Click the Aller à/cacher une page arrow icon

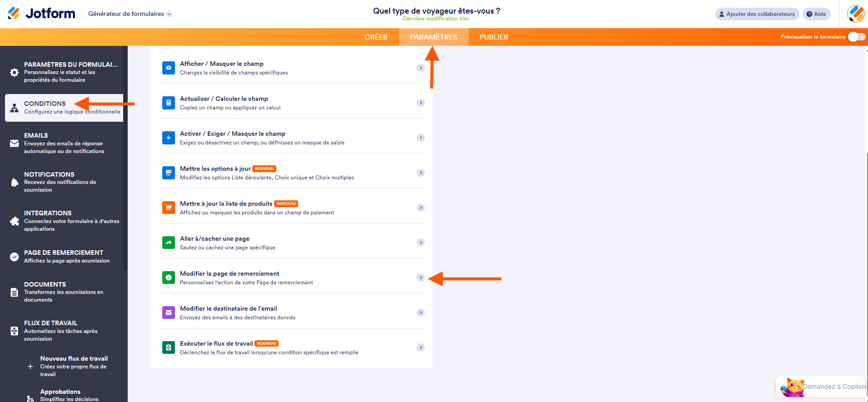point(169,243)
